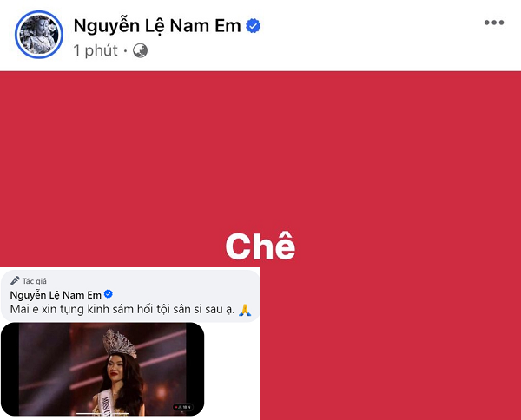Click the 18 N viewer count badge on the video
521x420 pixels.
pos(183,407)
